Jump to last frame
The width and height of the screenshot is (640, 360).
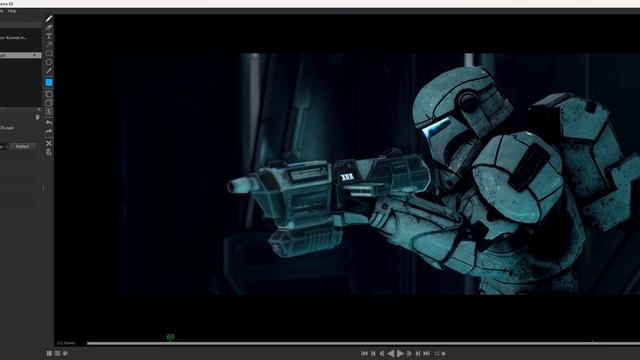pyautogui.click(x=426, y=353)
